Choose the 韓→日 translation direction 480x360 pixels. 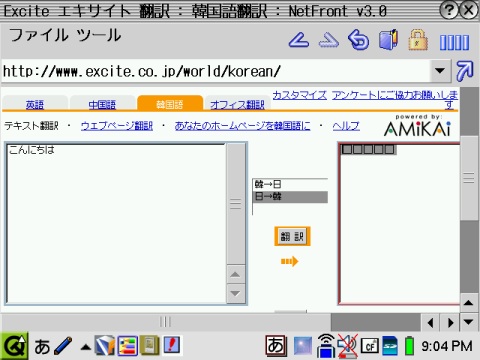[x=290, y=185]
